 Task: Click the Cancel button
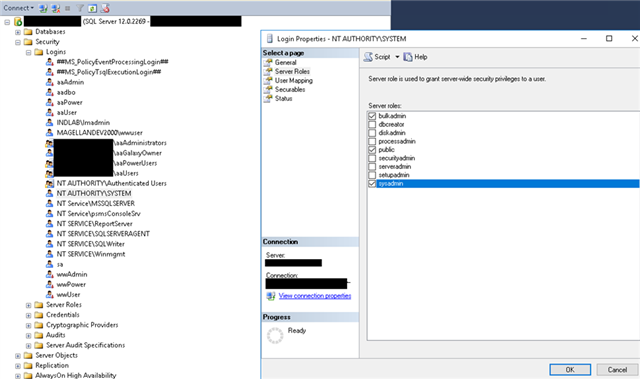point(617,370)
